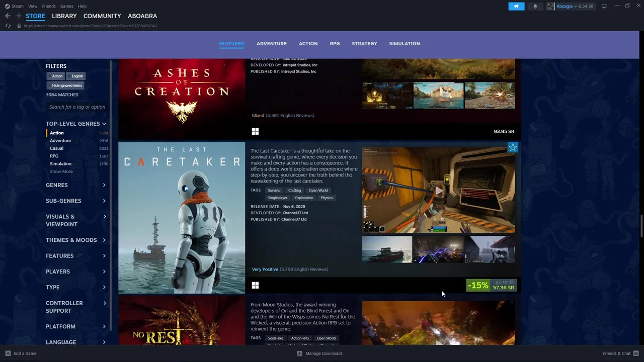Remove the English filter tag

click(75, 76)
